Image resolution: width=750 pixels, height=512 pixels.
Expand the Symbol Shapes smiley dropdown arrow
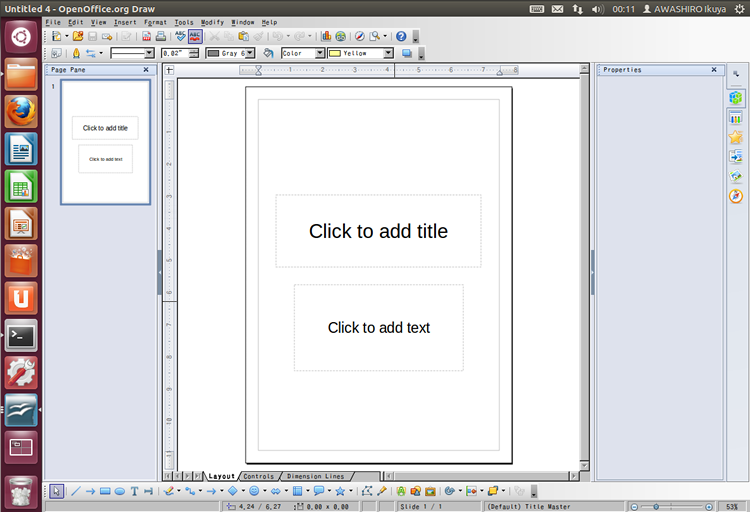[265, 491]
